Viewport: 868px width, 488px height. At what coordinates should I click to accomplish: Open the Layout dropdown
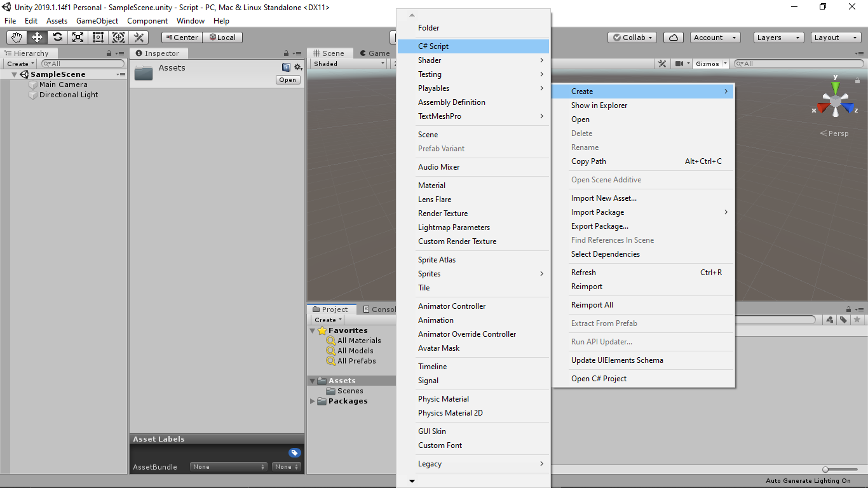pyautogui.click(x=836, y=37)
